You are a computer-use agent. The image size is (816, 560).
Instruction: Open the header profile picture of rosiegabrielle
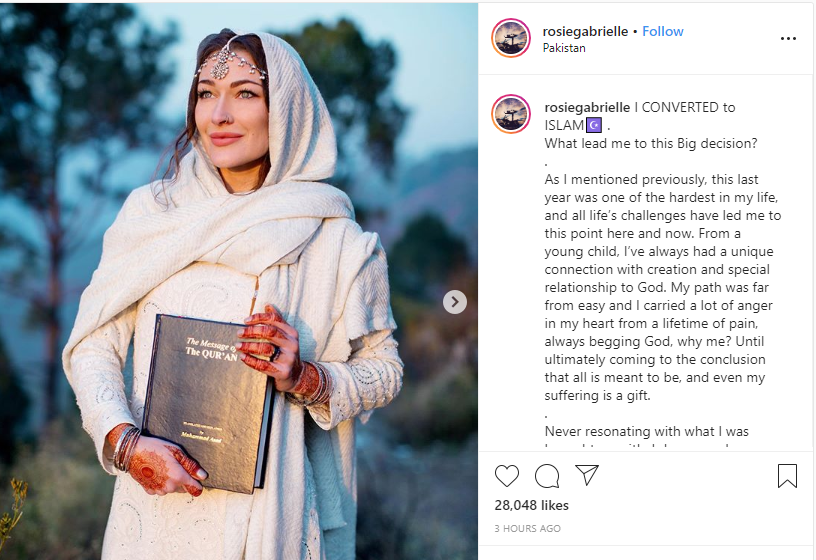[511, 38]
